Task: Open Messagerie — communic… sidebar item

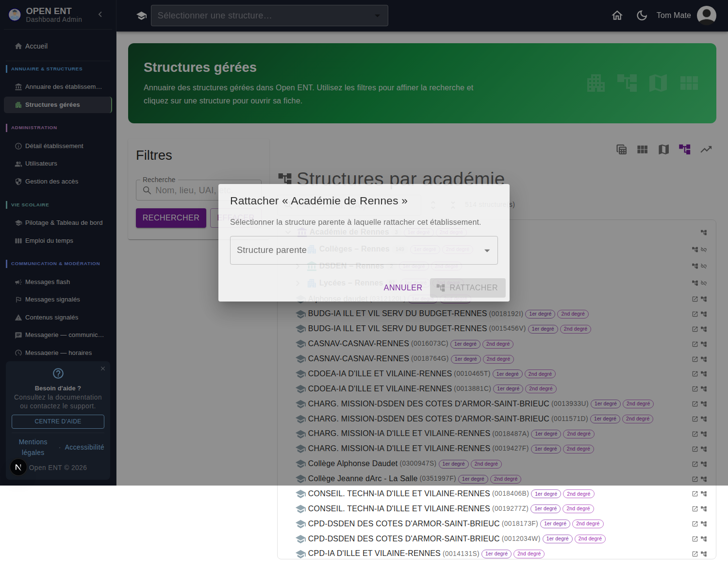Action: coord(58,335)
